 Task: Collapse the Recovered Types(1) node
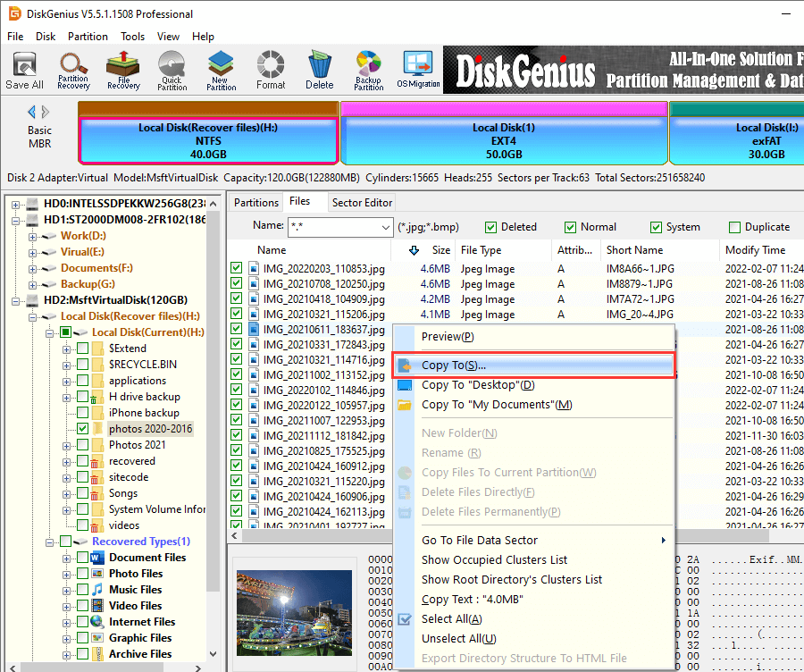[49, 542]
